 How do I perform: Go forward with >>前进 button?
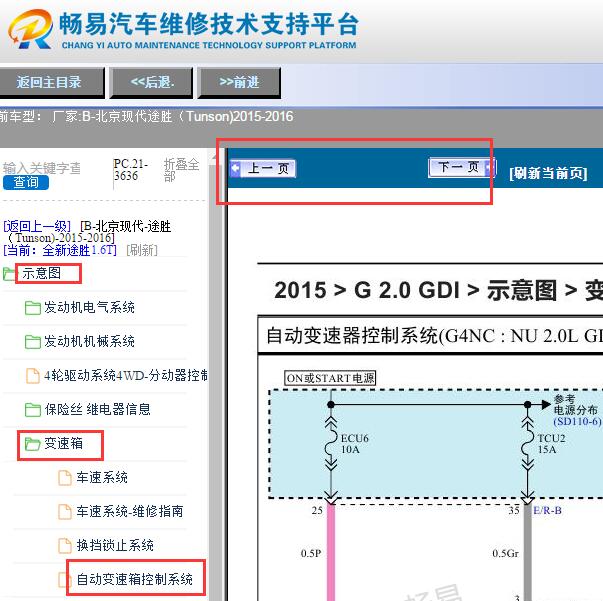tap(239, 82)
